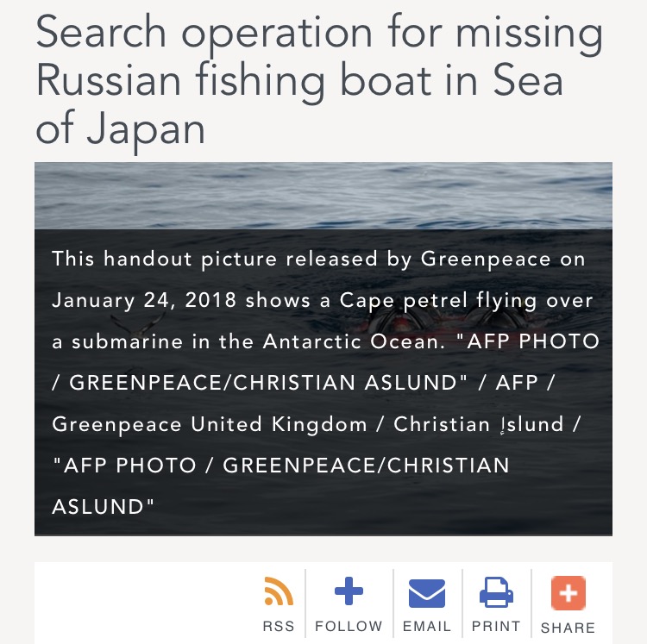Viewport: 647px width, 644px height.
Task: Click the Email envelope icon
Action: tap(426, 593)
